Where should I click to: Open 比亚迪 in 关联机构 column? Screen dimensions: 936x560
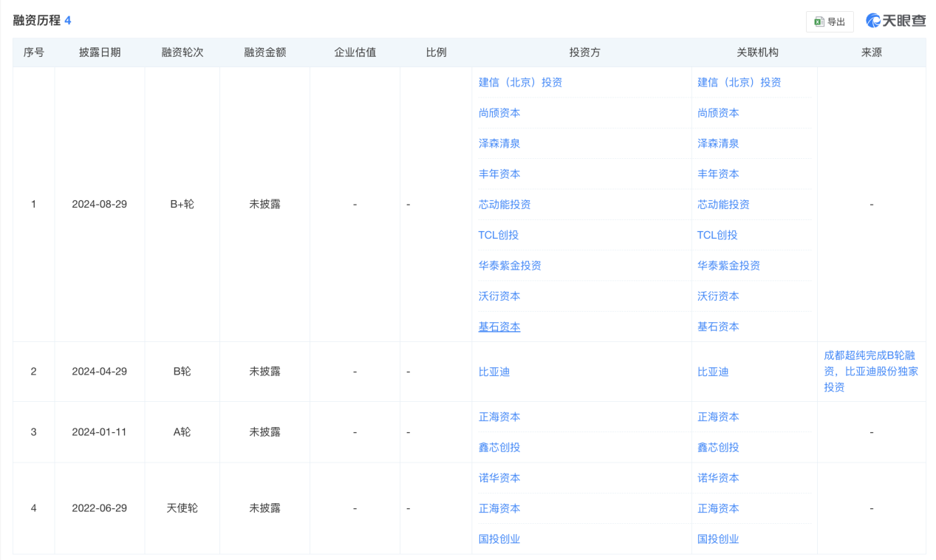pyautogui.click(x=713, y=372)
